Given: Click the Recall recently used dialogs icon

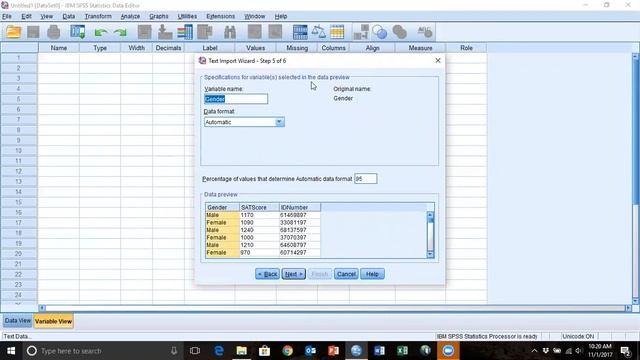Looking at the screenshot, I should coord(78,32).
